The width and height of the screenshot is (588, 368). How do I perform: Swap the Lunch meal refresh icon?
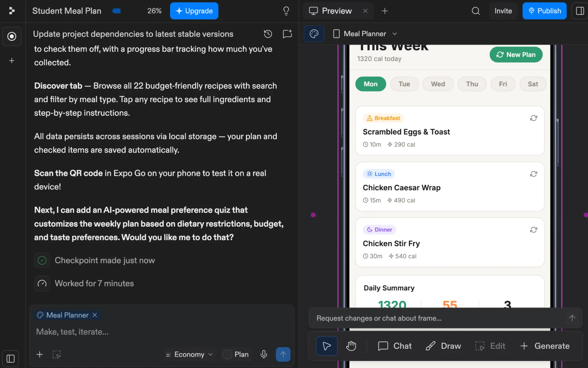pyautogui.click(x=534, y=174)
